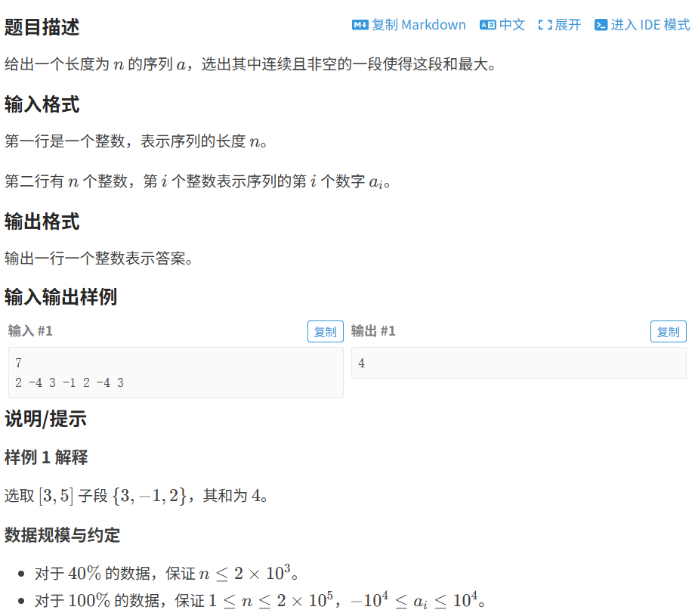The width and height of the screenshot is (695, 616).
Task: Copy sample input #1 with 复制 button
Action: coord(326,331)
